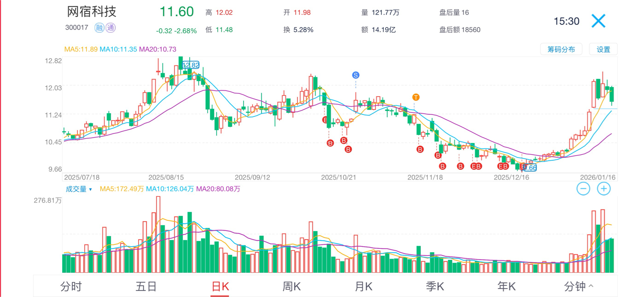Click the stock code 300017

pos(77,27)
